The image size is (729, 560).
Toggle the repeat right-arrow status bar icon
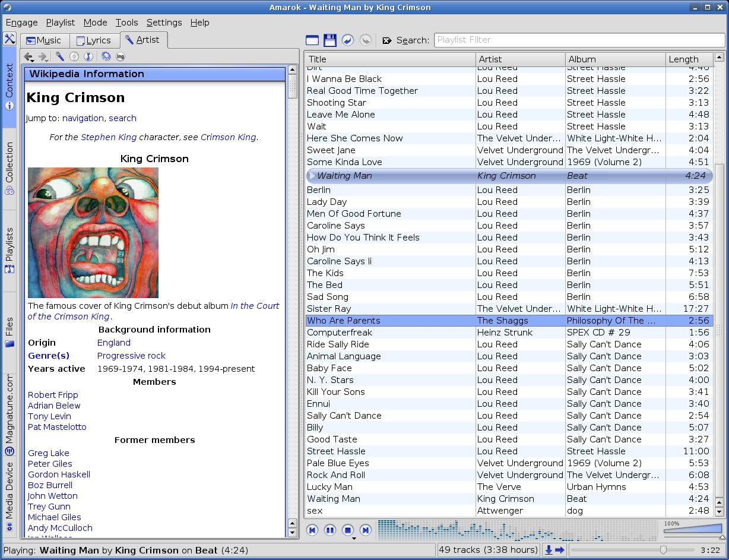(559, 550)
